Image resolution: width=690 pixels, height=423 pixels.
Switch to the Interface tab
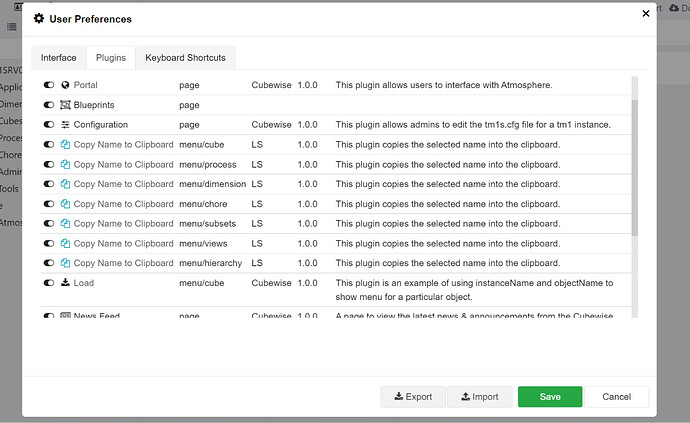(58, 58)
